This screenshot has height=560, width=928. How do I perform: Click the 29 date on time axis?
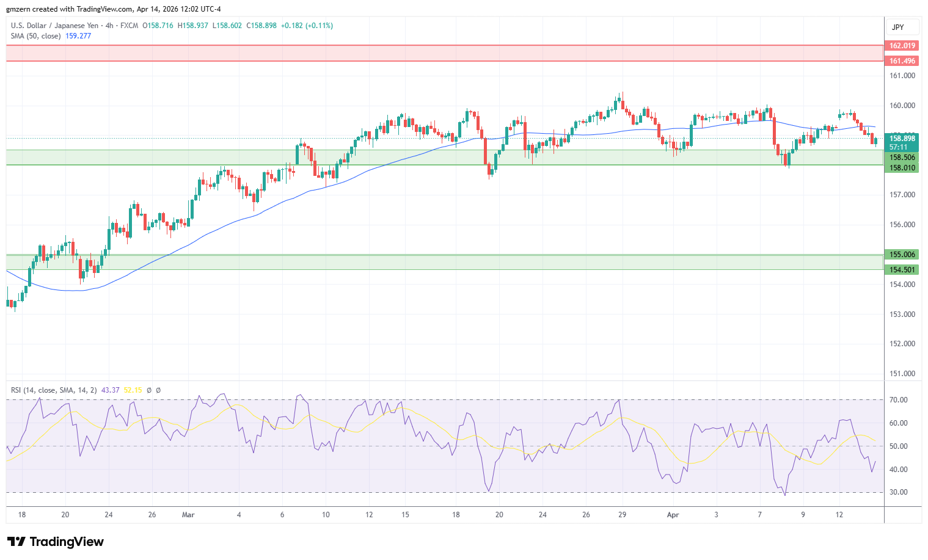(x=622, y=515)
